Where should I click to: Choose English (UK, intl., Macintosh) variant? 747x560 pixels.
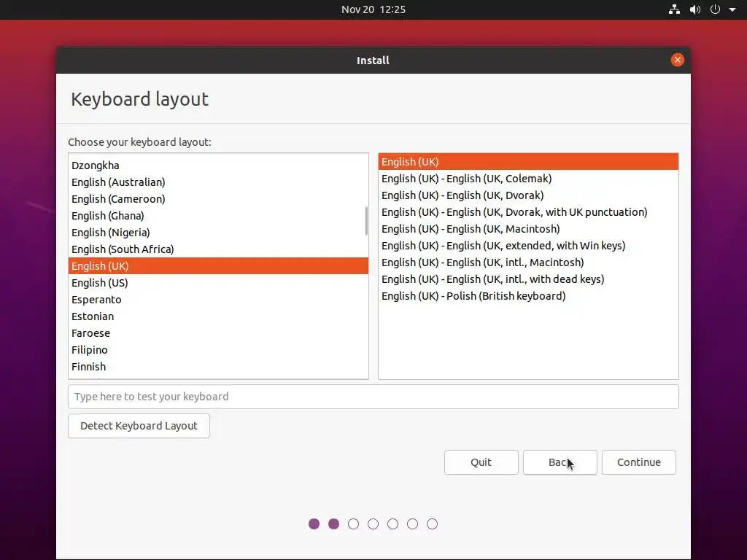coord(528,262)
